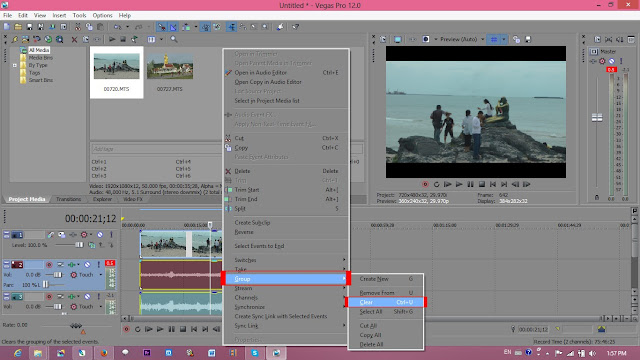Click the Import Media icon in Project Media
This screenshot has width=640, height=360.
click(x=16, y=40)
